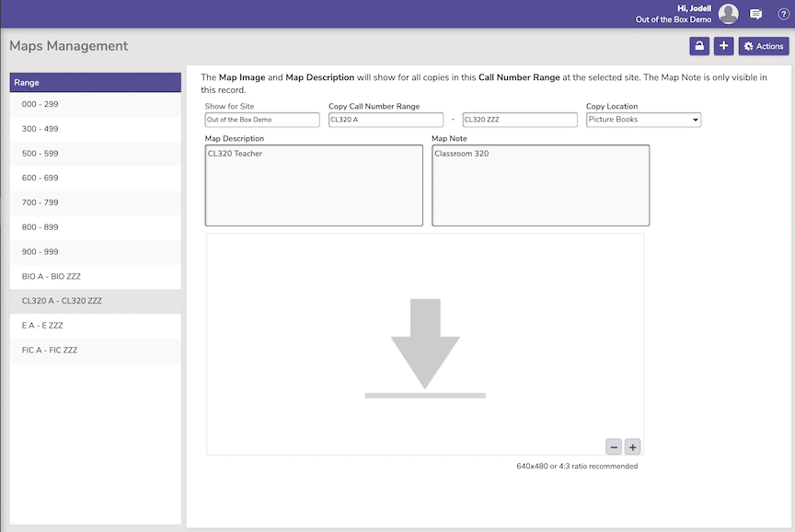Click the plus icon to add map
795x532 pixels.
click(724, 46)
